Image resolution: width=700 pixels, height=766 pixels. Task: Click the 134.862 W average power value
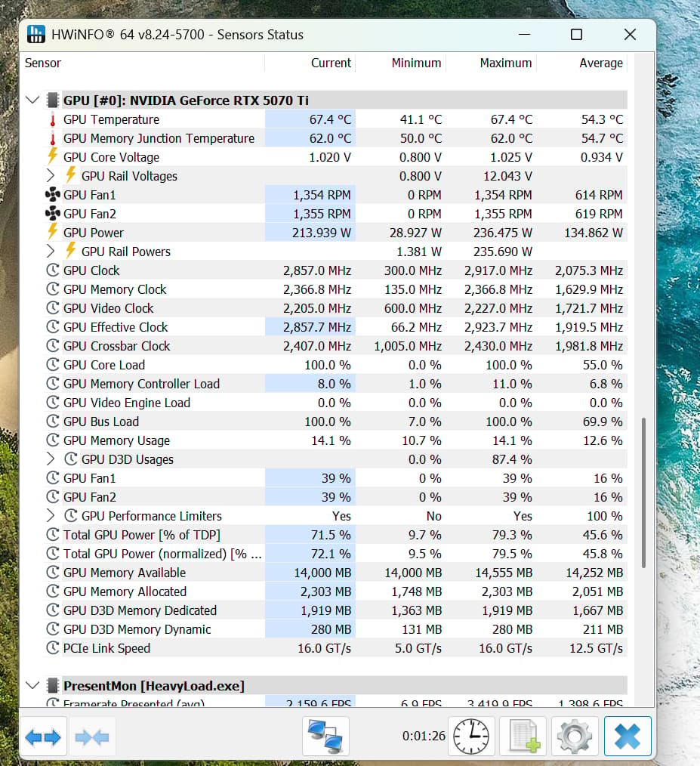pos(594,233)
